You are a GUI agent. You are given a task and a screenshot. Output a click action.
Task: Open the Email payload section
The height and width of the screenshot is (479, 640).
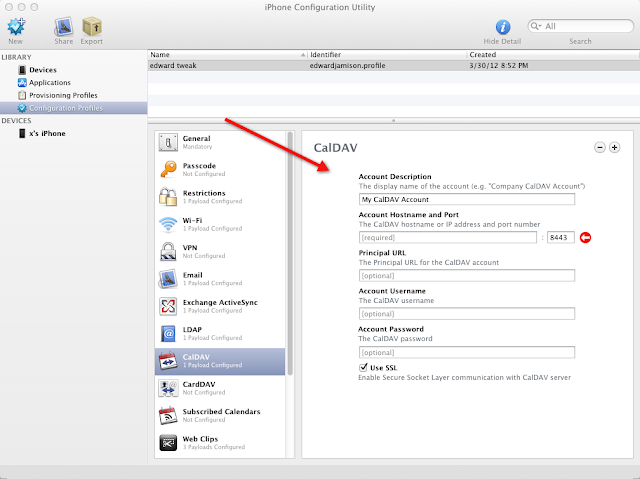220,279
